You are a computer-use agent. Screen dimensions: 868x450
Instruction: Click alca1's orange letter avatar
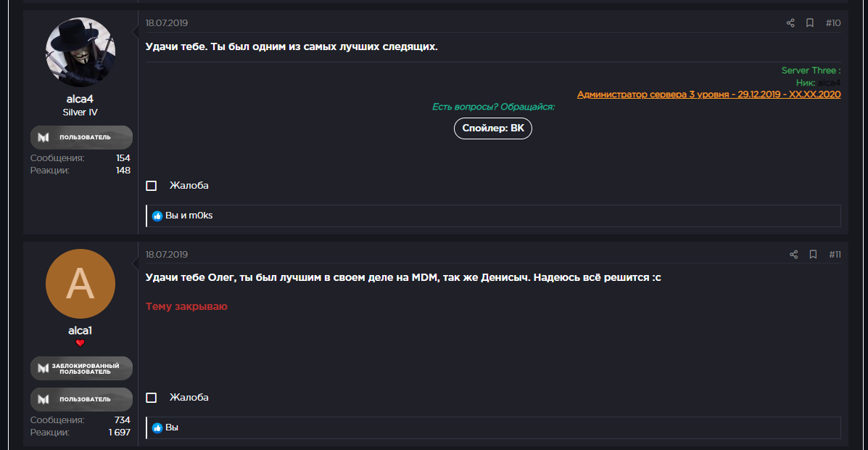[80, 284]
